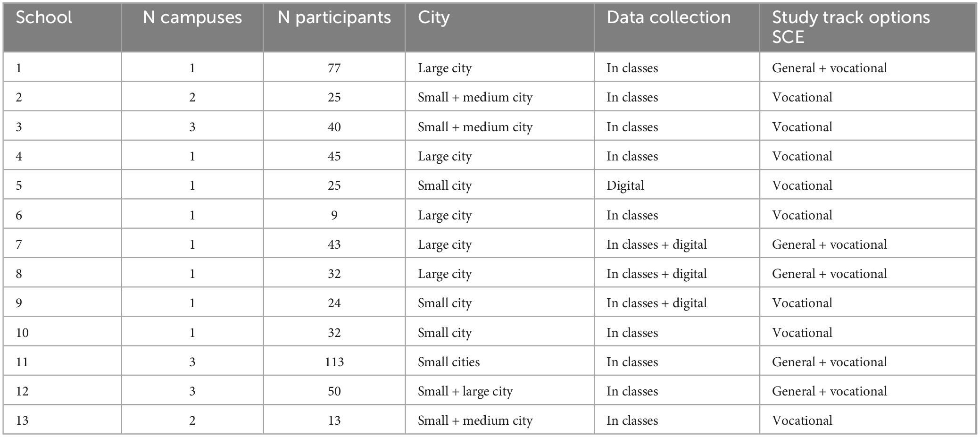This screenshot has width=980, height=437.
Task: Select participant count 24 for school 9
Action: click(334, 303)
